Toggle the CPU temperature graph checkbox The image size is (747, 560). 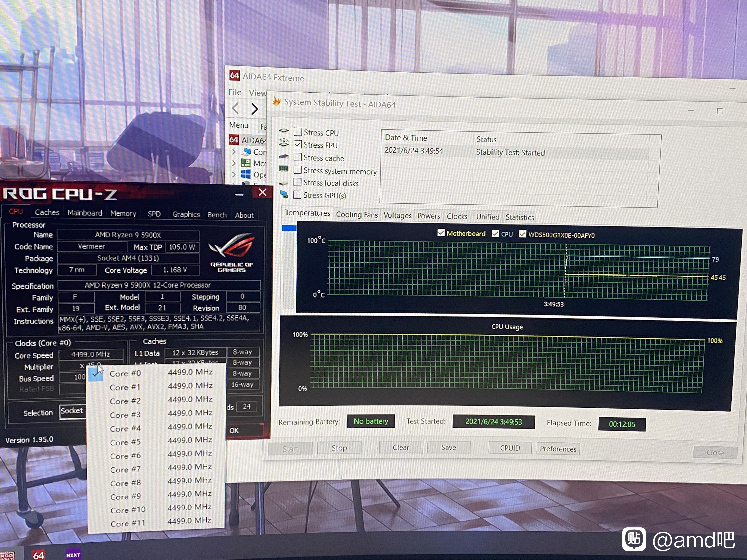495,233
